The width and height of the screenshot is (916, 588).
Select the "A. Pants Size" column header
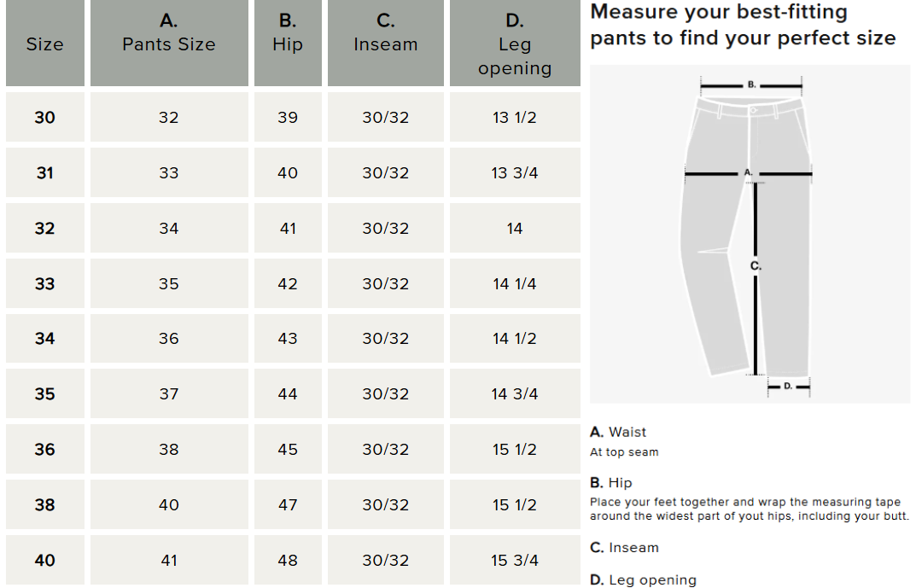[x=169, y=34]
